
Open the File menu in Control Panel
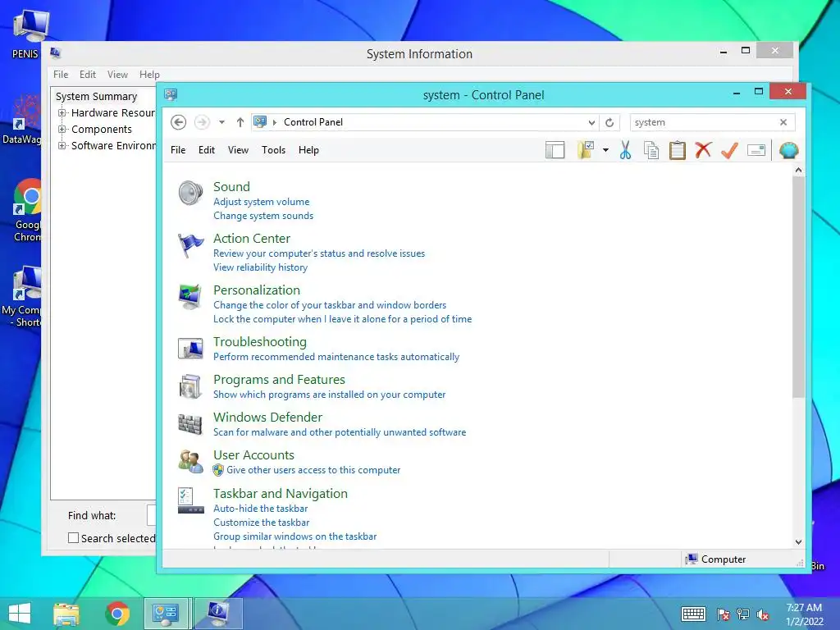178,150
